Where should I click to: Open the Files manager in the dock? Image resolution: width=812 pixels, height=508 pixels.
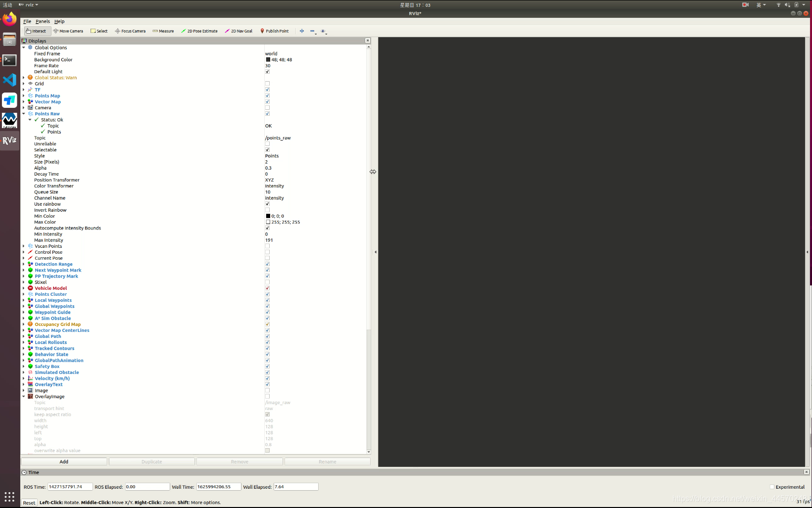(9, 40)
